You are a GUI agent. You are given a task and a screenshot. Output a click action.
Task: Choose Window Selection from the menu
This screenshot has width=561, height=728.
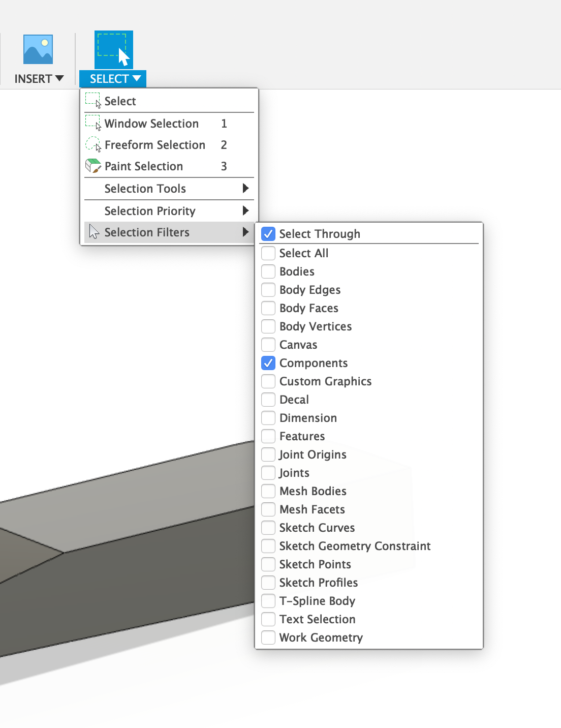point(151,123)
